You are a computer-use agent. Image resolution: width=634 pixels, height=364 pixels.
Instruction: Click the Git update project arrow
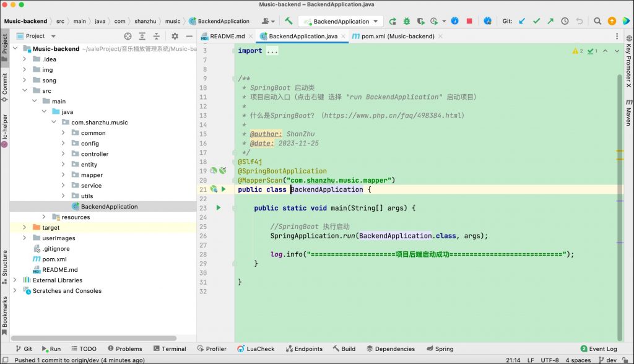522,21
